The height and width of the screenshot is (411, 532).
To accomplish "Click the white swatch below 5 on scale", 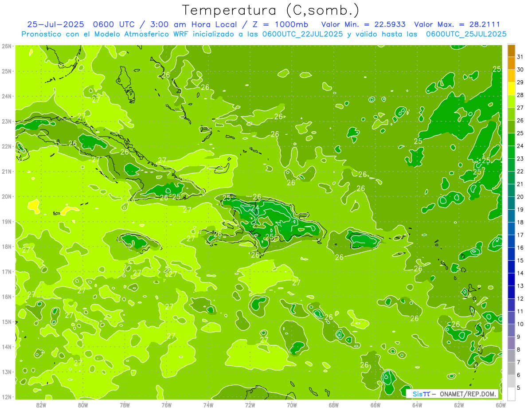I will (x=511, y=394).
